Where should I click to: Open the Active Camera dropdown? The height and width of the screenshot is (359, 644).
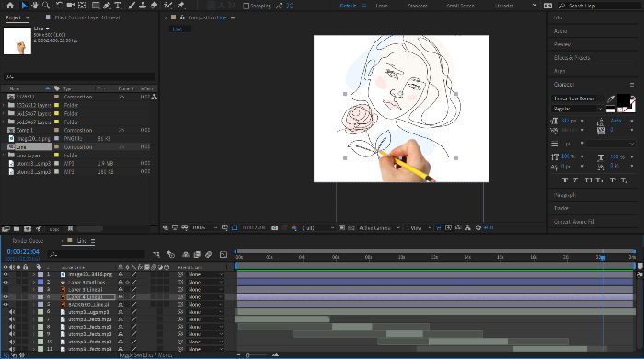[x=379, y=227]
